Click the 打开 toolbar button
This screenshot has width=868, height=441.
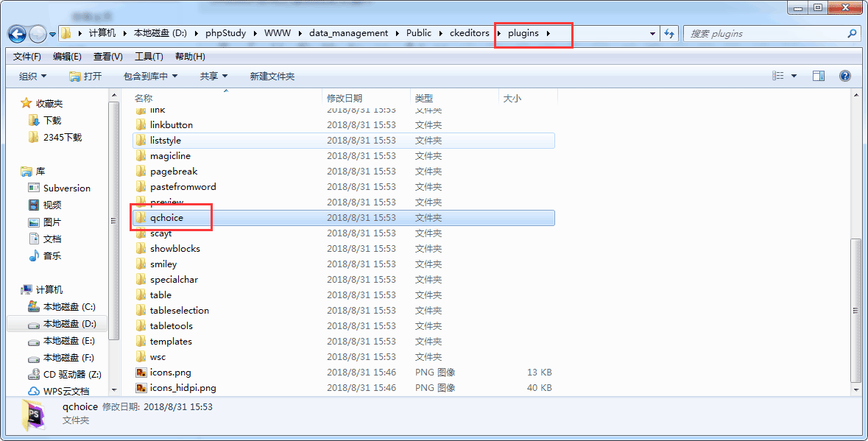click(85, 76)
